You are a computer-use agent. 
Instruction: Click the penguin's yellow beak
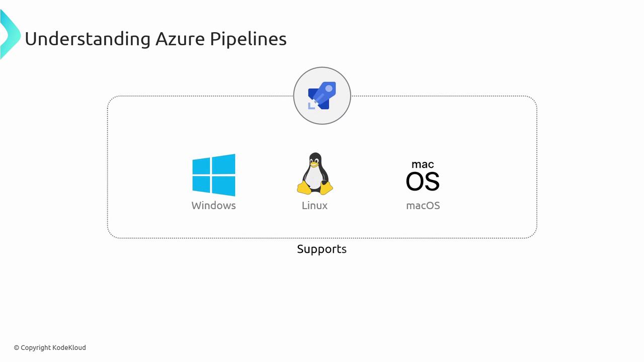pyautogui.click(x=314, y=163)
